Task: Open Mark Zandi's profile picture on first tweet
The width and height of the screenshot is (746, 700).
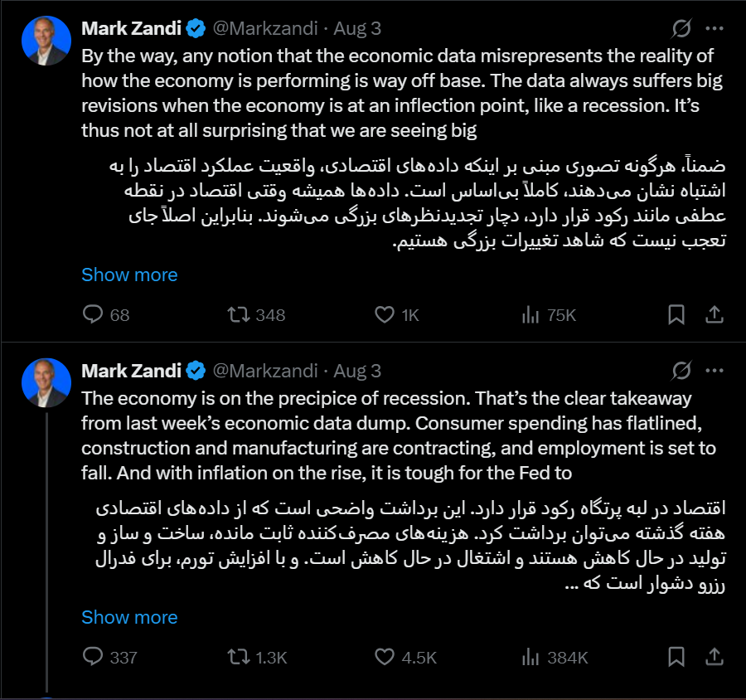Action: click(x=46, y=41)
